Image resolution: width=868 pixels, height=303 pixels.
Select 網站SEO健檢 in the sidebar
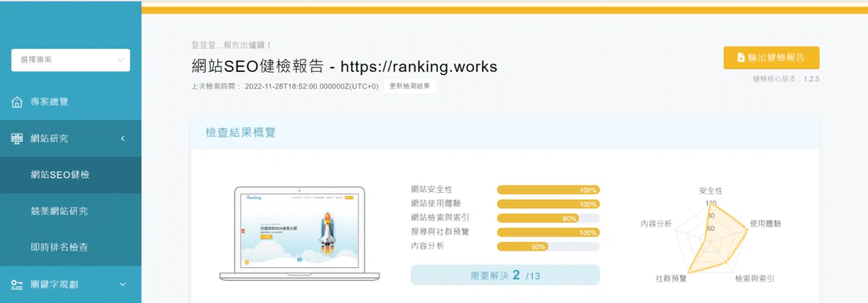coord(60,175)
